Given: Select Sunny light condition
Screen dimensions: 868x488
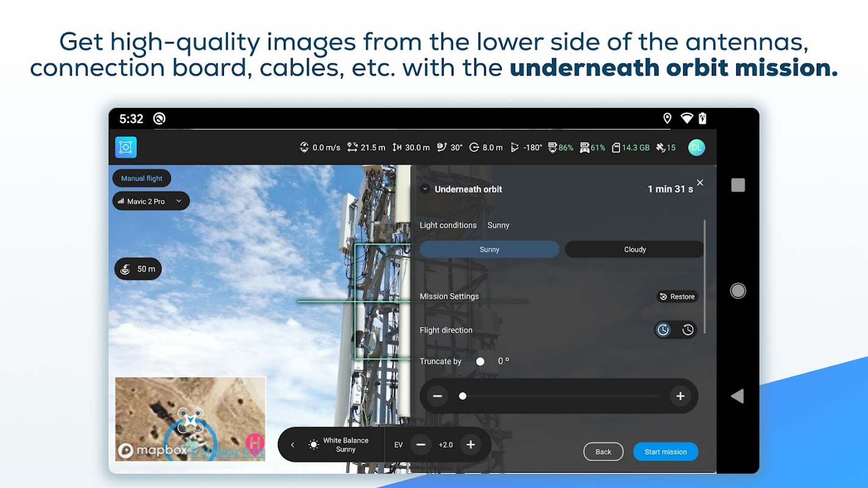Looking at the screenshot, I should coord(490,249).
